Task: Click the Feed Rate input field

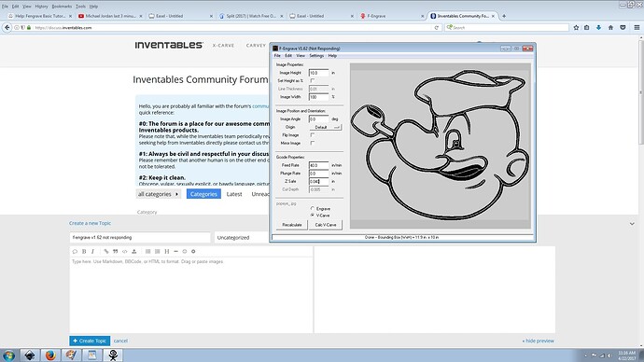Action: point(318,165)
